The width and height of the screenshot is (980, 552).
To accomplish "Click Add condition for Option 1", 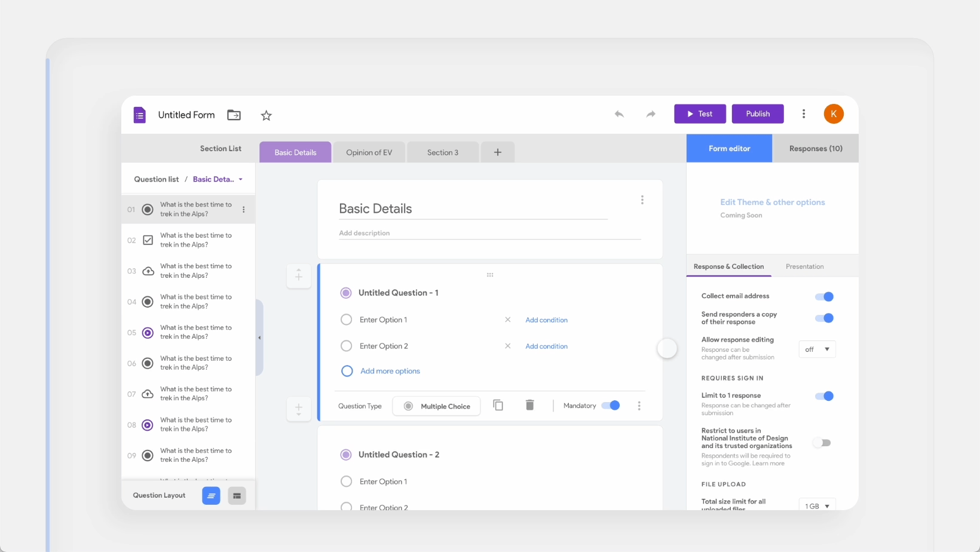I will coord(547,320).
